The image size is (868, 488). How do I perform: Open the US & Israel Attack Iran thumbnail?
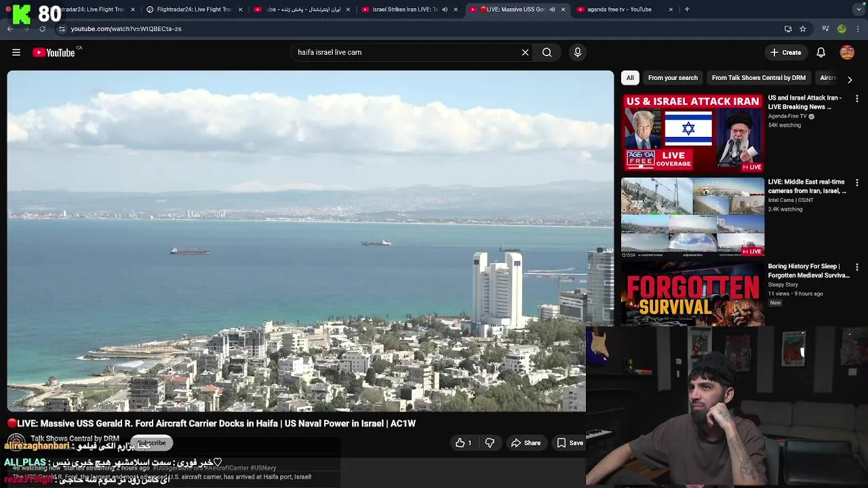[692, 133]
